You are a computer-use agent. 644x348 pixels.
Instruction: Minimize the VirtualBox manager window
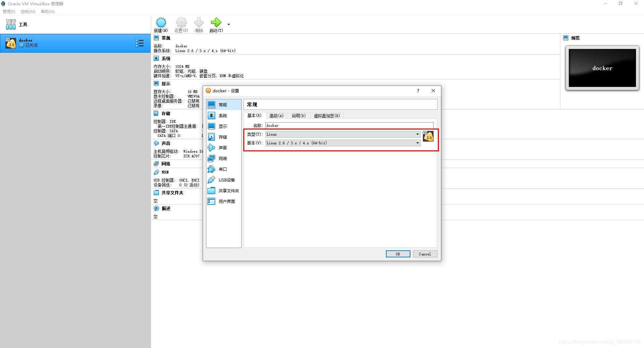click(x=605, y=4)
